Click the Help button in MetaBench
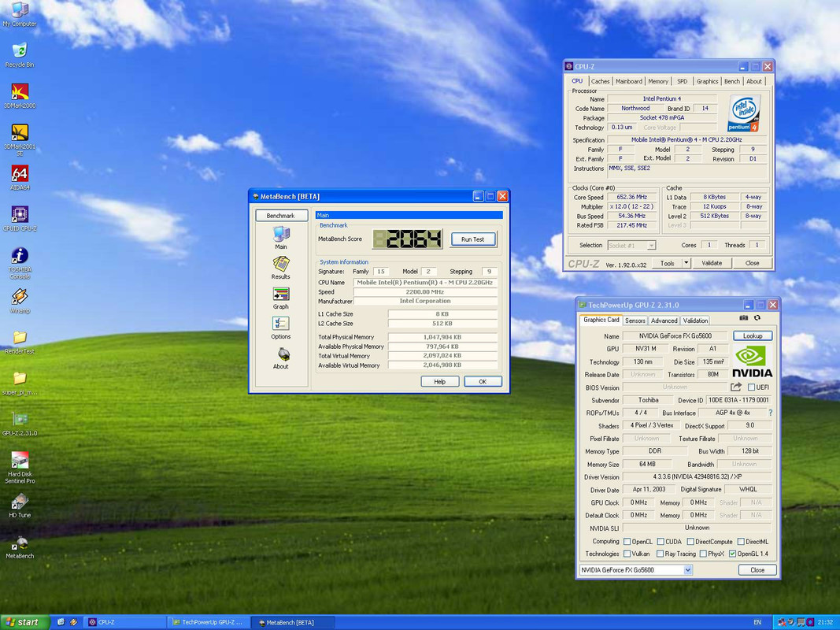Image resolution: width=840 pixels, height=630 pixels. tap(440, 381)
